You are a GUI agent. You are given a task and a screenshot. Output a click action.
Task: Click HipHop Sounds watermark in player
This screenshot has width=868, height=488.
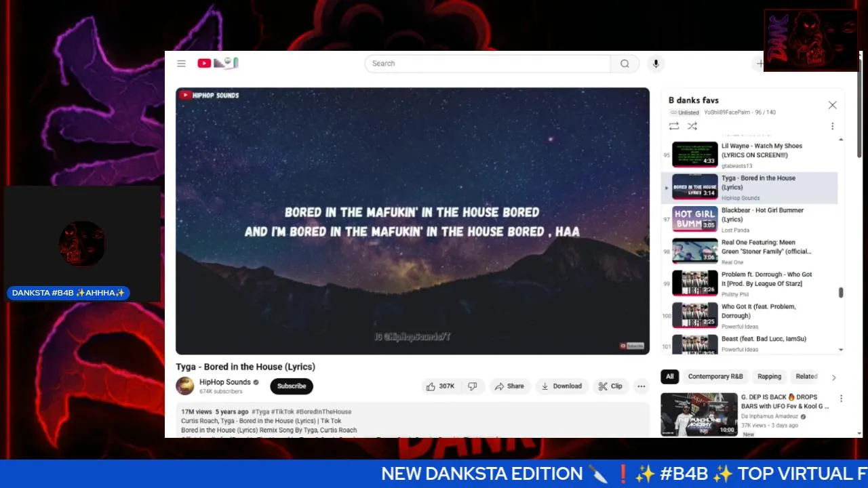click(209, 96)
